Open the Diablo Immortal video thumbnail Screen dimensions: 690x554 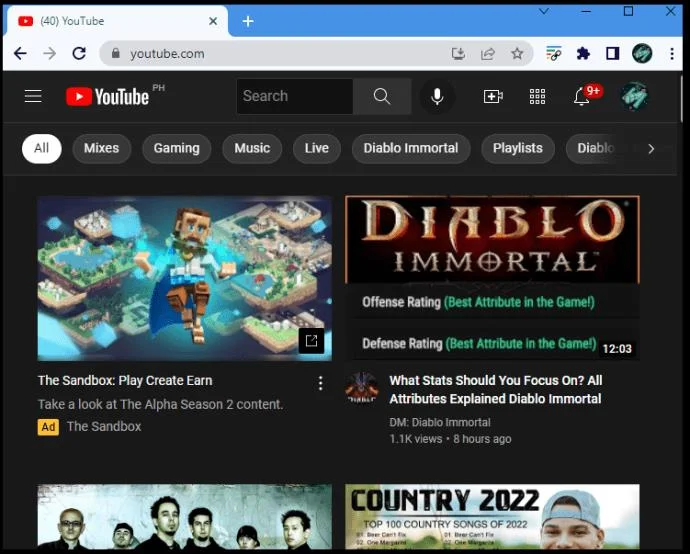coord(492,279)
